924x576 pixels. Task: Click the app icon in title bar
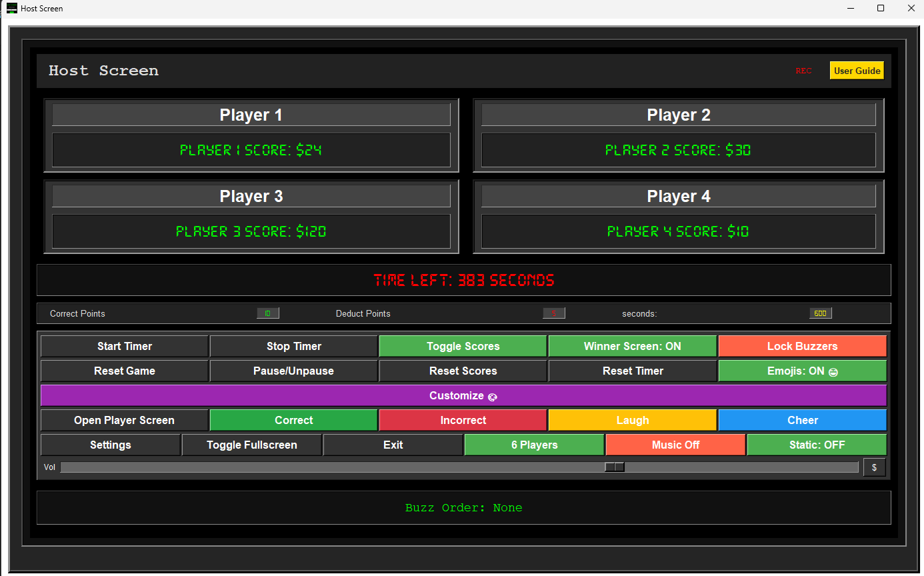pos(11,9)
